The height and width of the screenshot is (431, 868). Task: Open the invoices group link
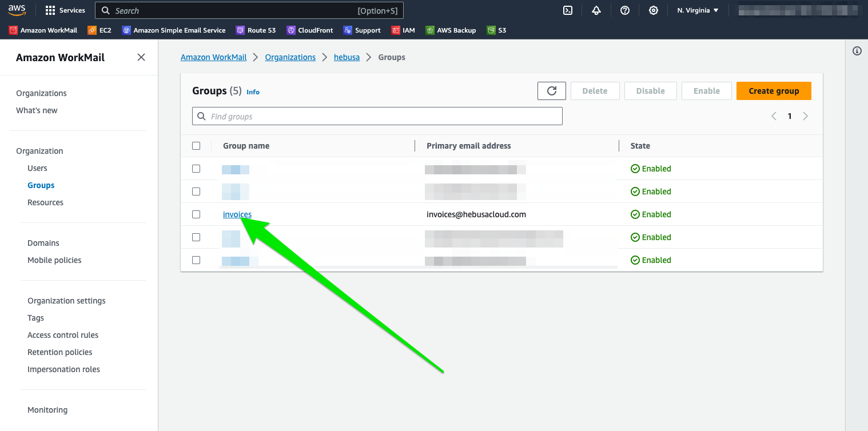(x=237, y=214)
